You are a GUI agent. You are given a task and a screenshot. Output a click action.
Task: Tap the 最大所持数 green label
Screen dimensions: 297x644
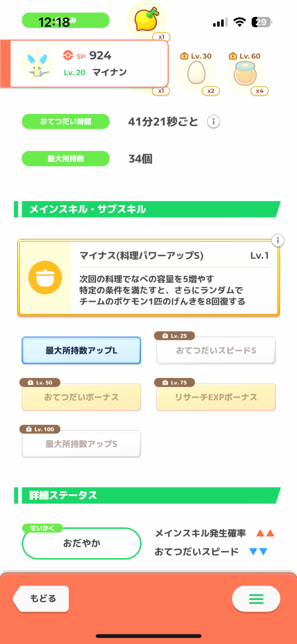coord(66,158)
